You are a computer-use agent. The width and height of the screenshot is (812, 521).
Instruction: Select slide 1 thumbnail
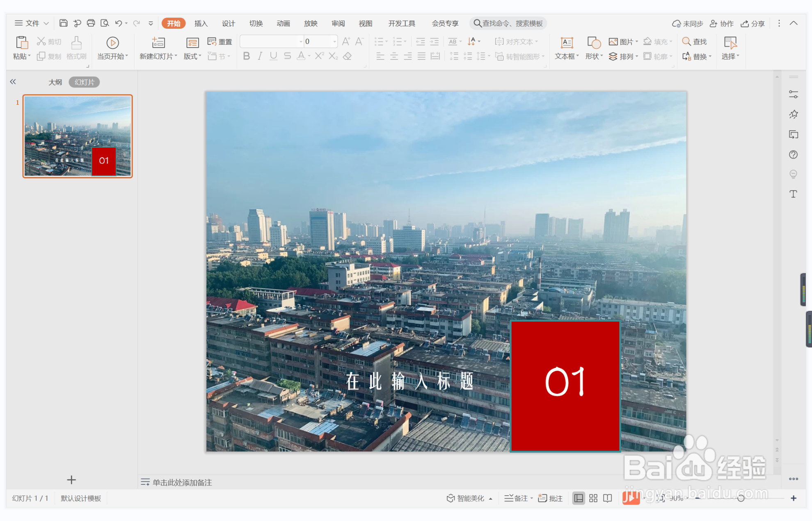pyautogui.click(x=78, y=136)
